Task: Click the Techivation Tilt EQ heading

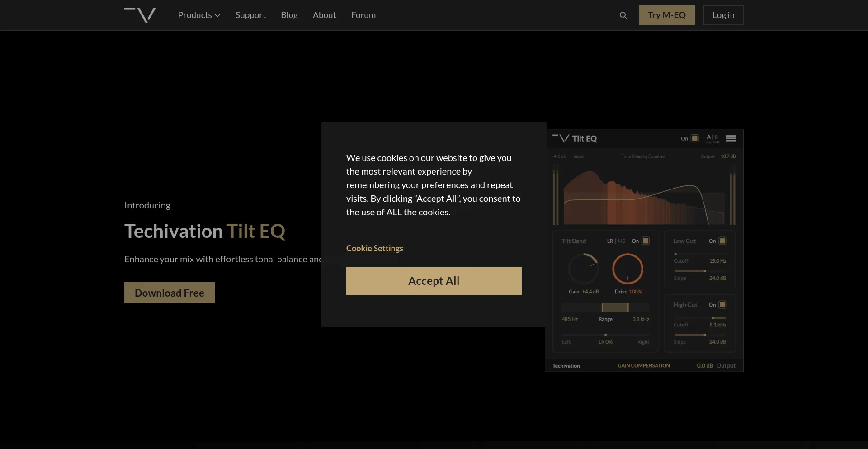Action: [205, 231]
